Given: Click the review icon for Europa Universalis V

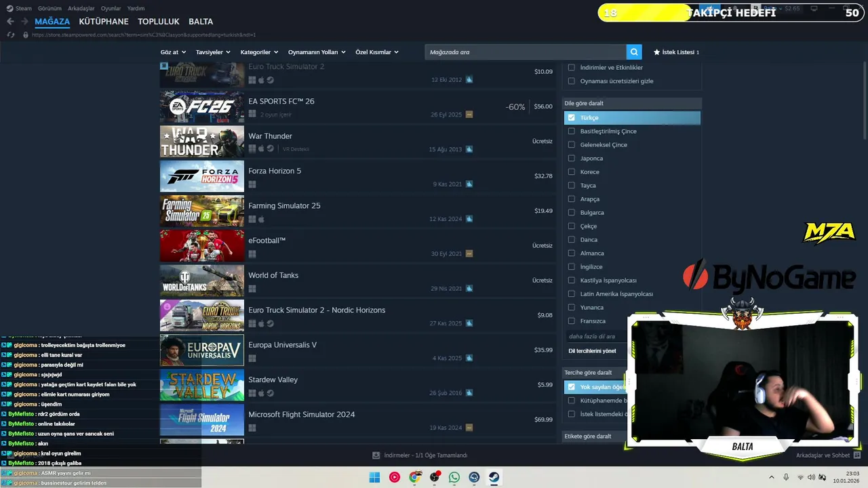Looking at the screenshot, I should (x=469, y=358).
